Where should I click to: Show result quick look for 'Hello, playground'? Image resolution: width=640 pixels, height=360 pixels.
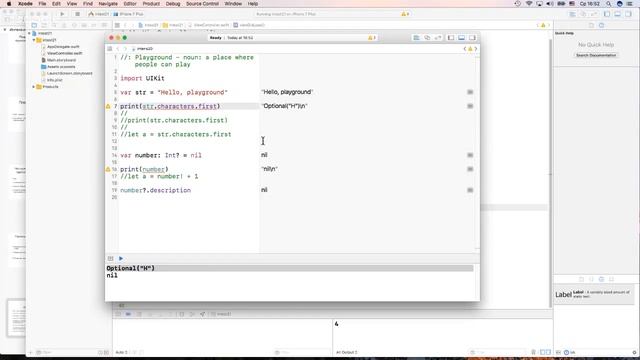tap(470, 92)
